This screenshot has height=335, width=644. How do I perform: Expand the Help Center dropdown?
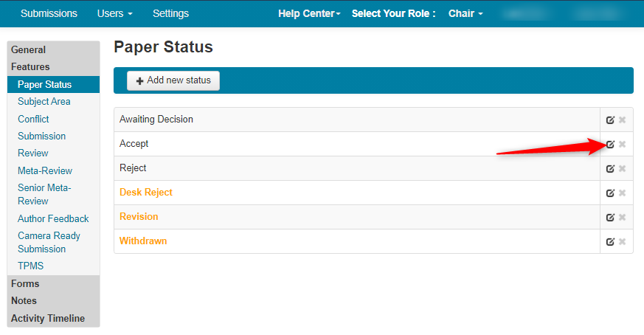coord(309,13)
